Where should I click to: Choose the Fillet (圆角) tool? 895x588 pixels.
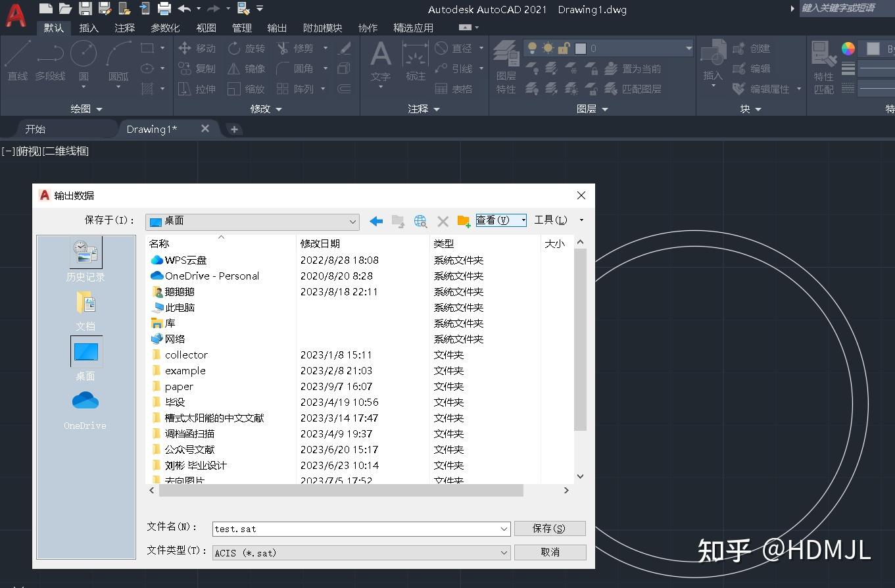pos(296,68)
